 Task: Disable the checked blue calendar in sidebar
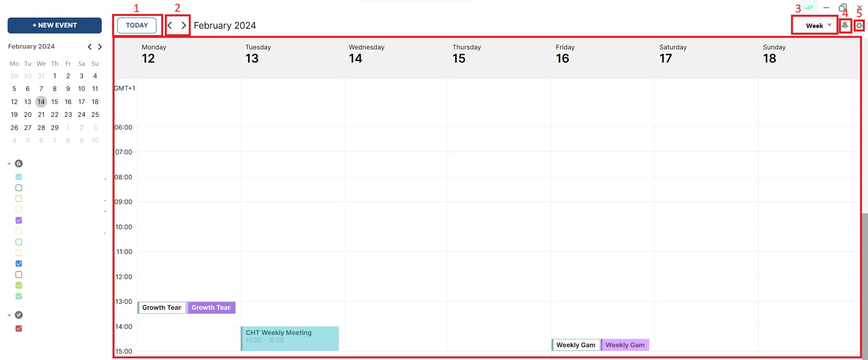point(18,263)
